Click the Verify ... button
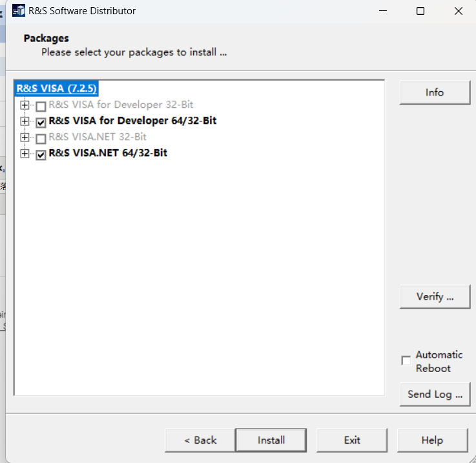The width and height of the screenshot is (476, 463). point(435,296)
